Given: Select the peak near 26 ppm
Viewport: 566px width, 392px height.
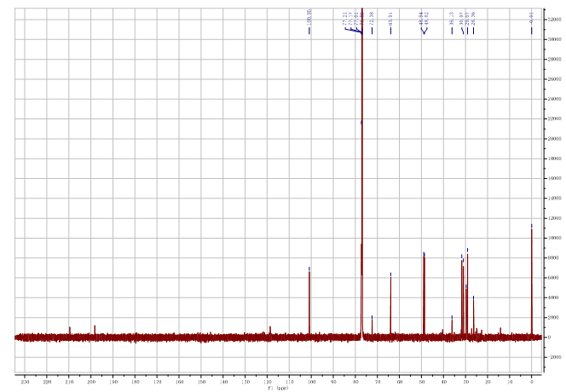Looking at the screenshot, I should pos(474,317).
